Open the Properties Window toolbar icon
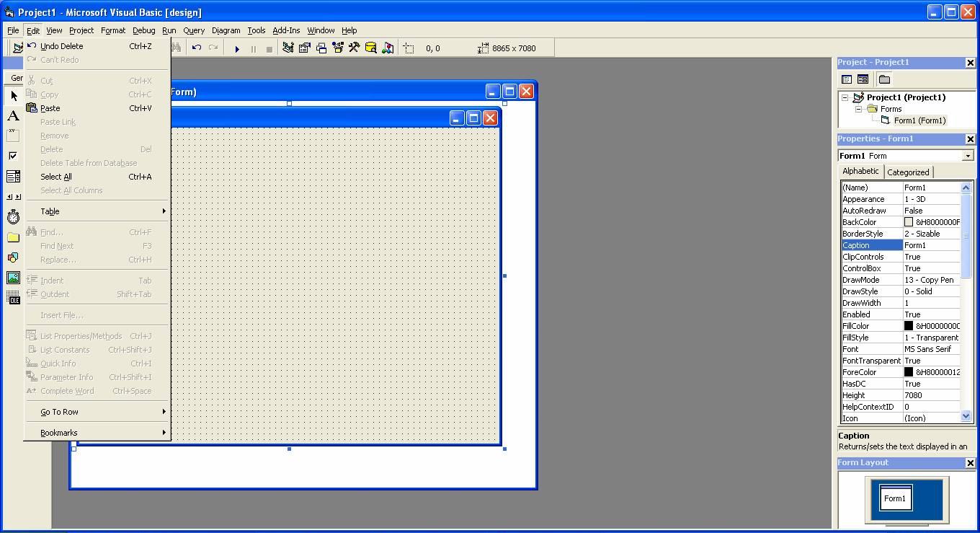The width and height of the screenshot is (980, 533). [305, 48]
